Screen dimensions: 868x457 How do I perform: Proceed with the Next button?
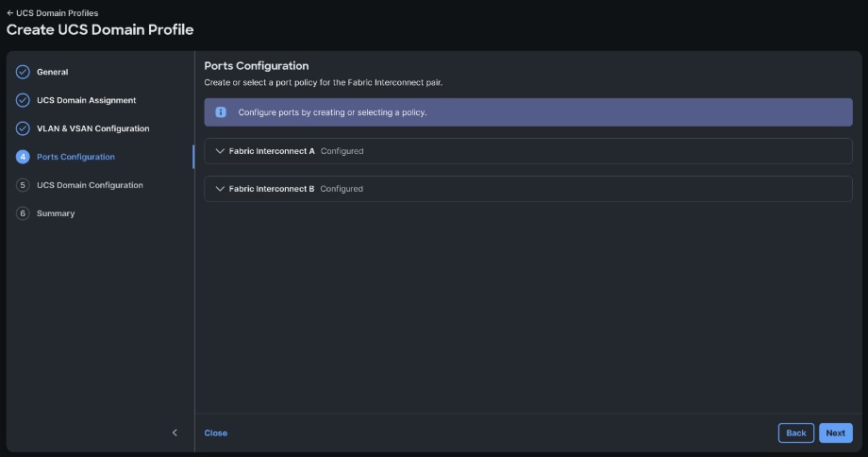(x=836, y=433)
